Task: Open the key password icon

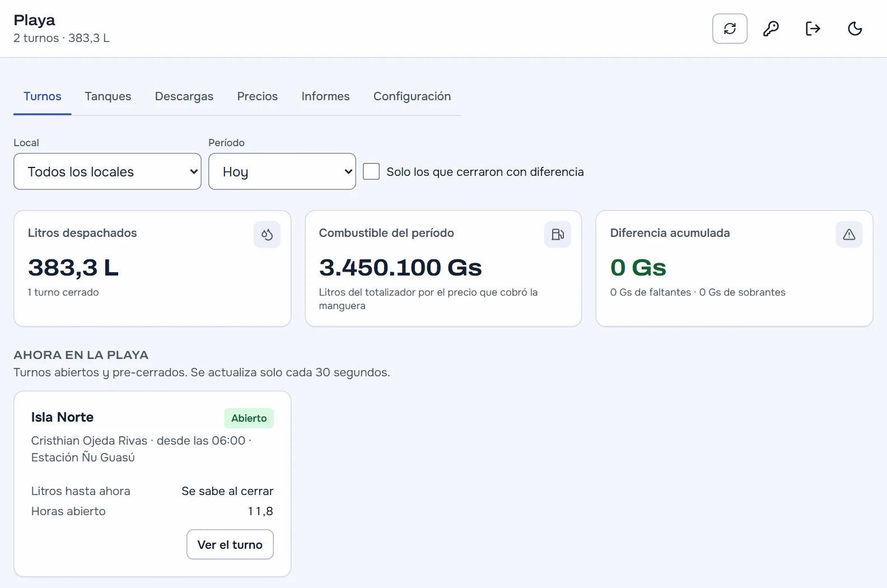Action: 771,29
